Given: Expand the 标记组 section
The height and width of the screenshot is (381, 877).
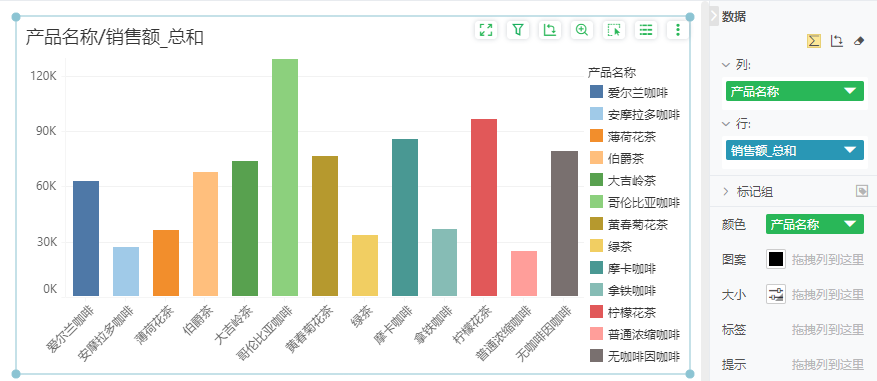Looking at the screenshot, I should coord(726,192).
